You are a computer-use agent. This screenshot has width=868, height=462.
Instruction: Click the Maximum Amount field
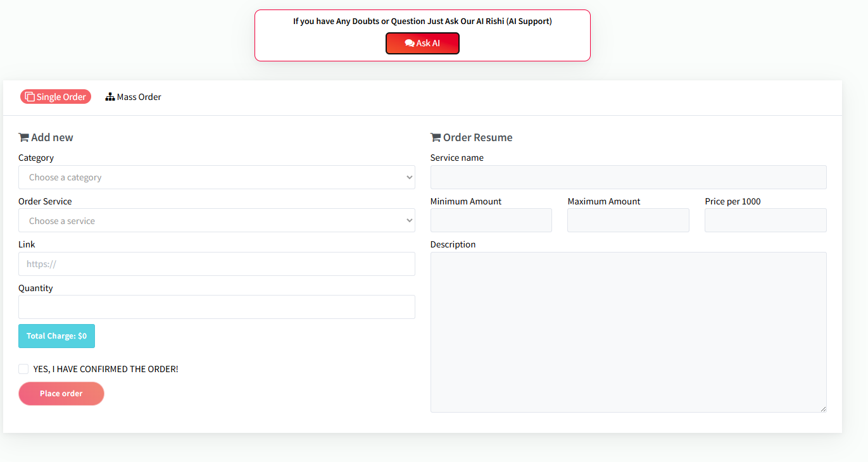coord(628,220)
